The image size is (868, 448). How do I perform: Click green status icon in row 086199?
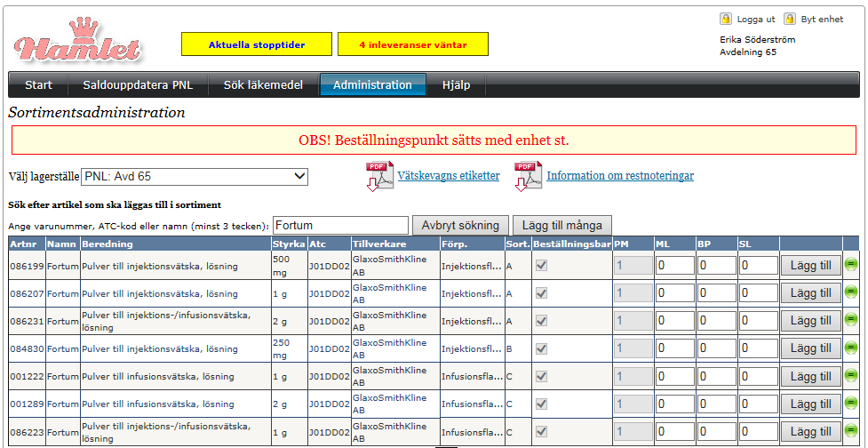point(851,265)
